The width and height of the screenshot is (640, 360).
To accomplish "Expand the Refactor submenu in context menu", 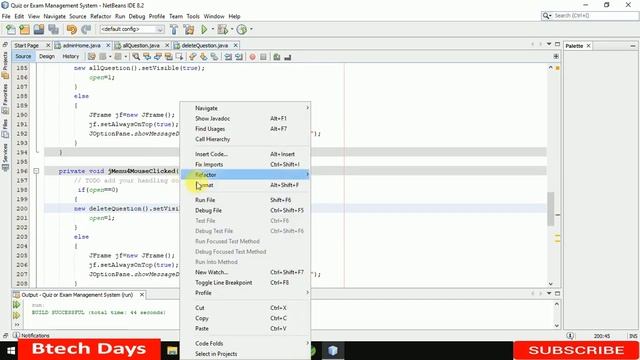I will (245, 175).
